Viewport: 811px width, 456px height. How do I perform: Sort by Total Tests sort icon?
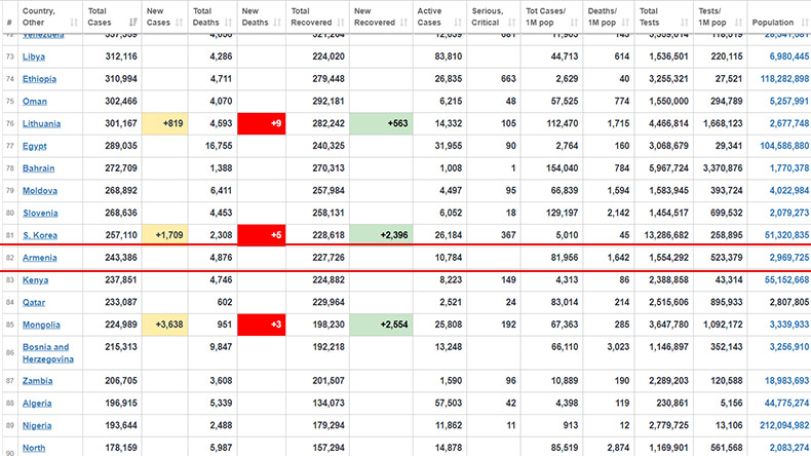(x=684, y=22)
